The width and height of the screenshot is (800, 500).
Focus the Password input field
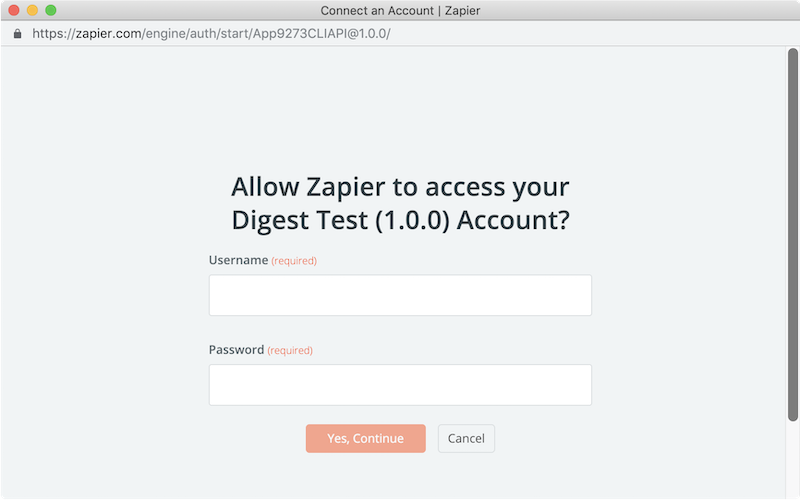point(400,385)
